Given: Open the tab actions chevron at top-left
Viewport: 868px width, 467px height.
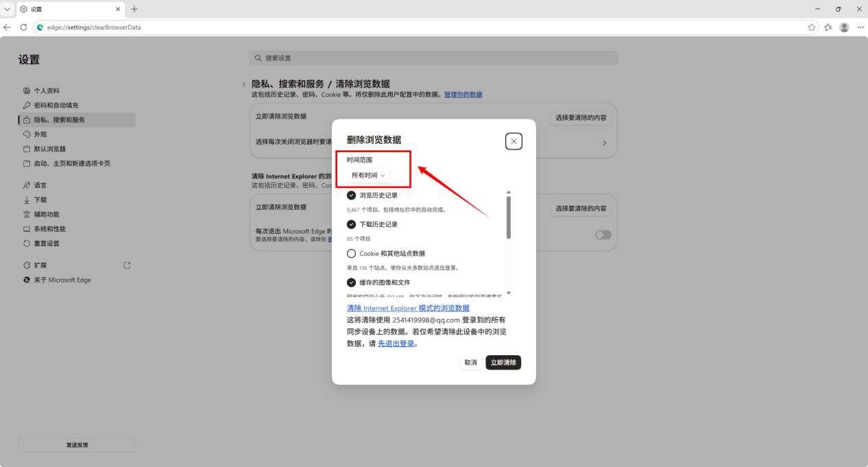Looking at the screenshot, I should pos(8,9).
